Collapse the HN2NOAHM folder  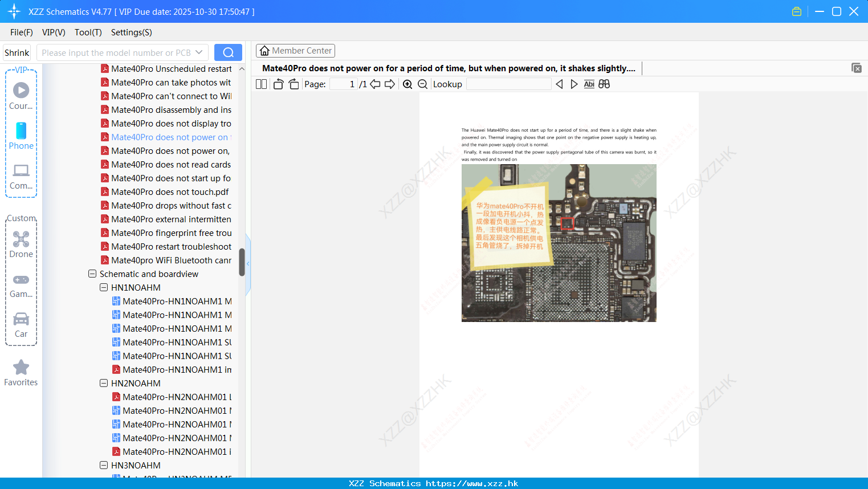coord(104,383)
